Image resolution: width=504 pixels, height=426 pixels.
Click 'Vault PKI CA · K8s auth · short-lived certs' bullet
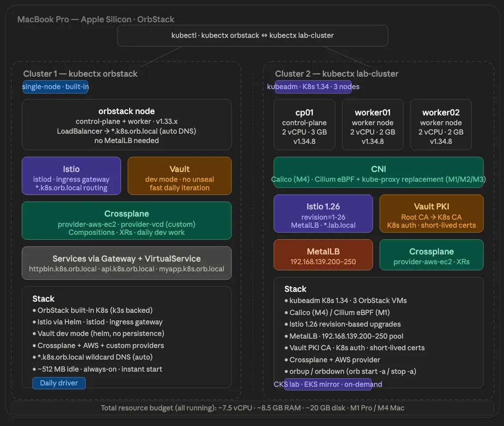pyautogui.click(x=354, y=348)
